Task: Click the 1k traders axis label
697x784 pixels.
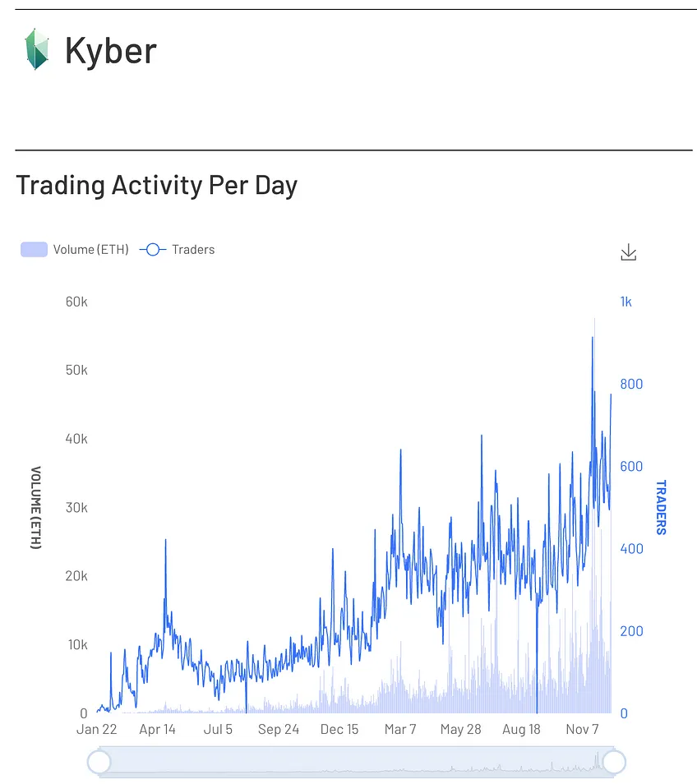Action: pyautogui.click(x=626, y=302)
